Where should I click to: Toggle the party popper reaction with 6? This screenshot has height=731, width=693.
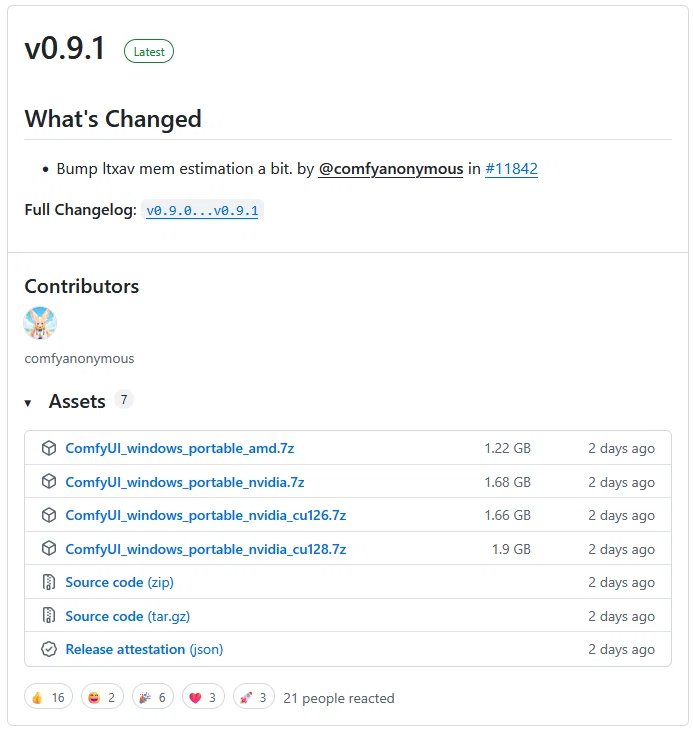[153, 697]
